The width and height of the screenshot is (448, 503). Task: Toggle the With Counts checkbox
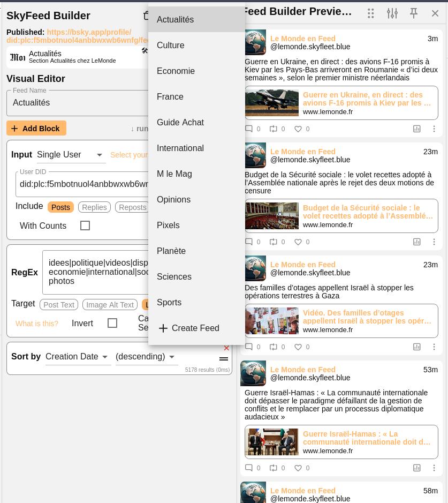85,226
